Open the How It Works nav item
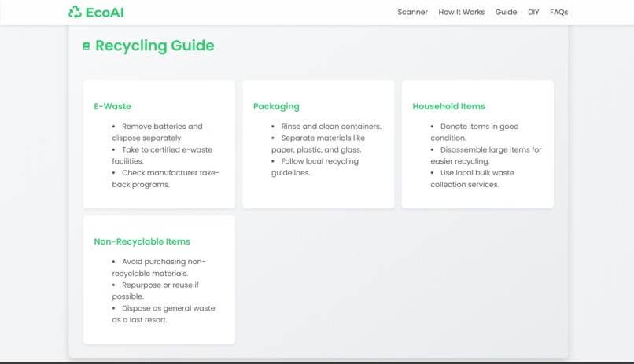This screenshot has height=364, width=634. tap(462, 12)
